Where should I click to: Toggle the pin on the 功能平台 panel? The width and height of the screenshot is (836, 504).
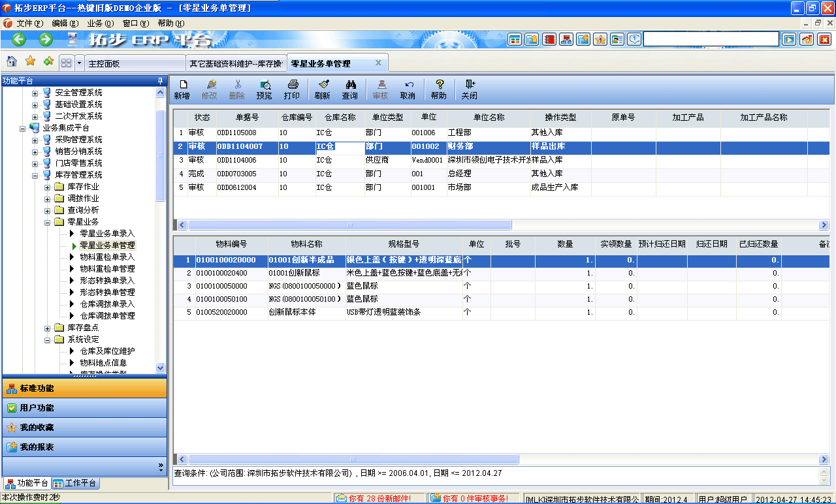[161, 80]
